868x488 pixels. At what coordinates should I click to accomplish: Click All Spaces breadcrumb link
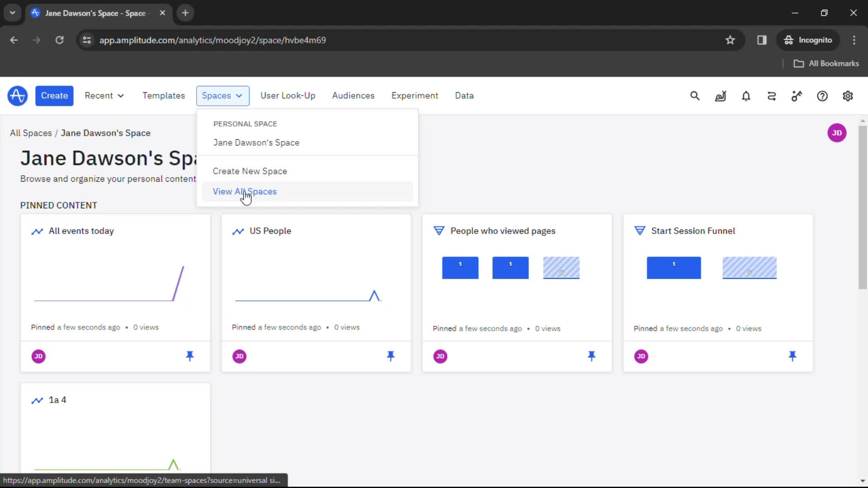pyautogui.click(x=30, y=133)
